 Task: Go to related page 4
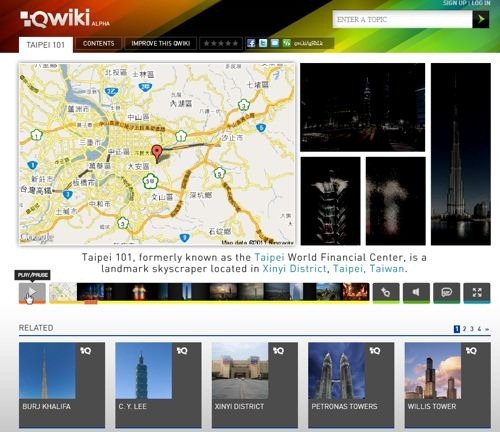[x=479, y=329]
